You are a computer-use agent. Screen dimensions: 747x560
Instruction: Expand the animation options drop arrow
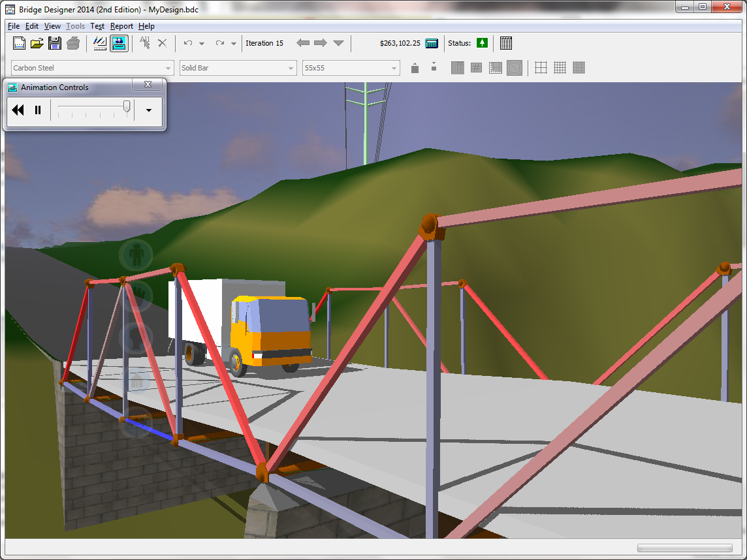[149, 110]
